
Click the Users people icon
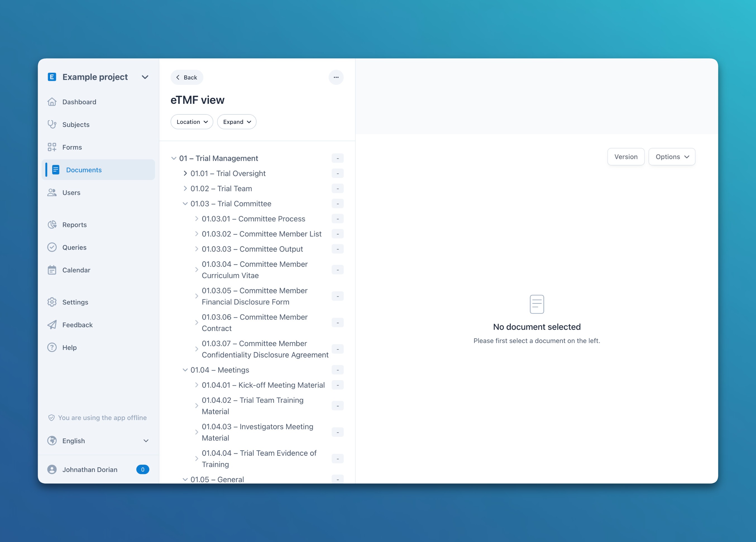coord(52,193)
